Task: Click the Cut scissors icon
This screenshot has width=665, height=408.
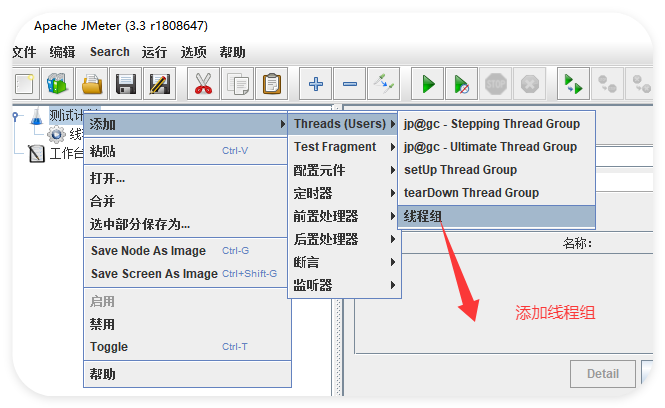Action: click(x=204, y=84)
